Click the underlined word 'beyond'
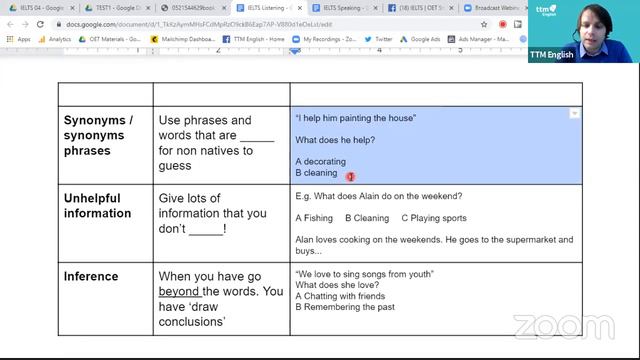The width and height of the screenshot is (640, 360). [178, 291]
